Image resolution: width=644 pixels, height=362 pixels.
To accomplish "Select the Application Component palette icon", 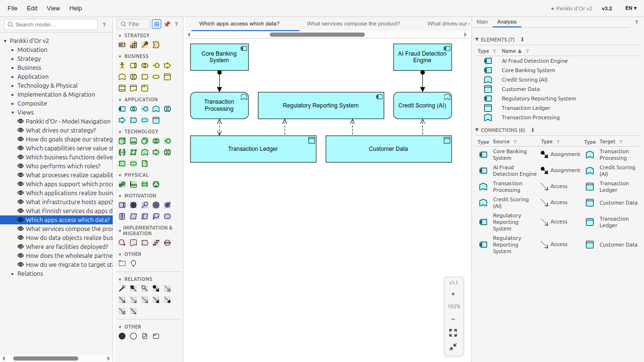I will [x=122, y=109].
